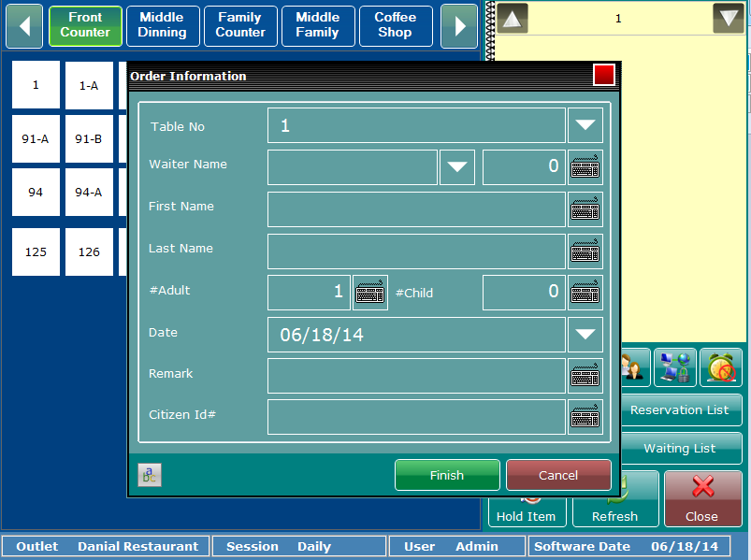This screenshot has height=560, width=751.
Task: Open the Date dropdown picker
Action: coord(585,335)
